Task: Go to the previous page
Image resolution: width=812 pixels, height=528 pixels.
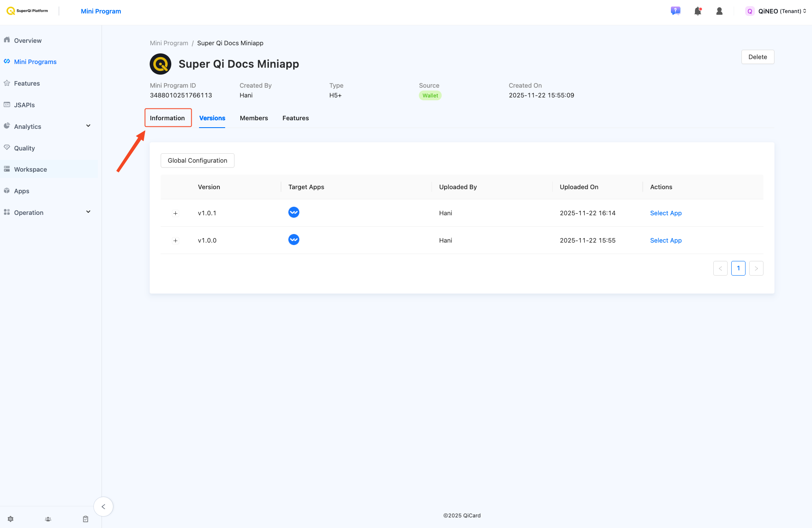Action: (720, 268)
